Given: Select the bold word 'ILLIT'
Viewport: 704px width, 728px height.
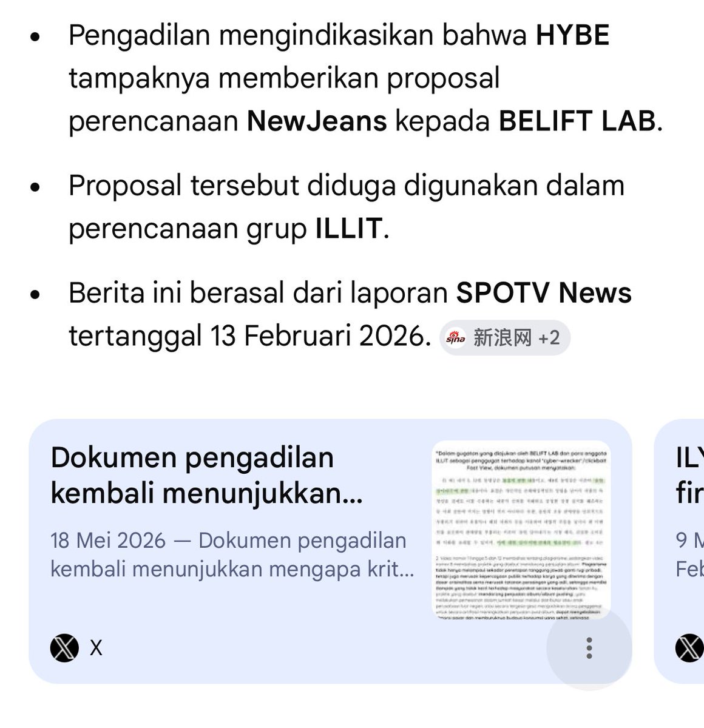Looking at the screenshot, I should pyautogui.click(x=349, y=229).
